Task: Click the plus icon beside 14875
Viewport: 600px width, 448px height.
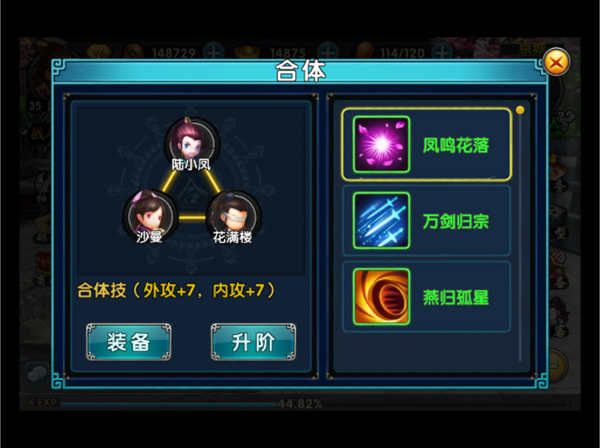Action: 328,52
